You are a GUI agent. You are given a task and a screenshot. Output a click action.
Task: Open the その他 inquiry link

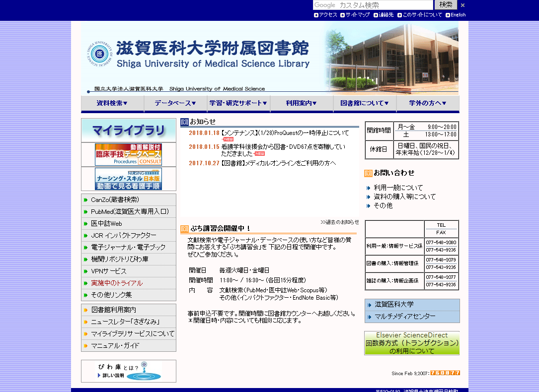coord(383,205)
